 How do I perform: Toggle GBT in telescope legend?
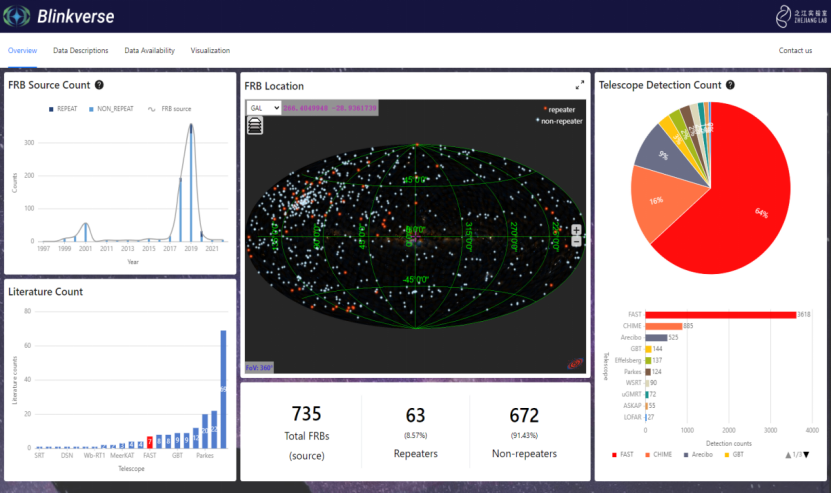pos(734,455)
